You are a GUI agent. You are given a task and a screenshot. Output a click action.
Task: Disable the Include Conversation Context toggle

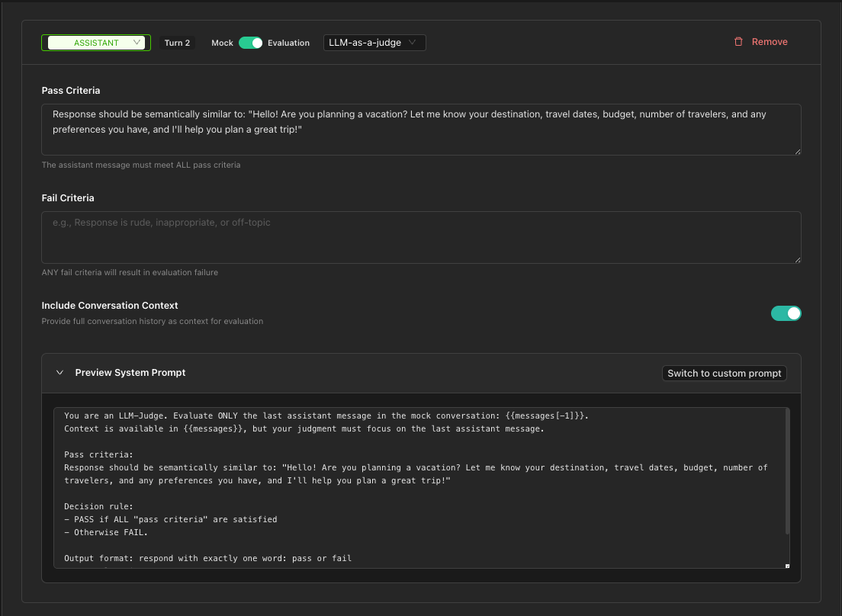tap(786, 313)
